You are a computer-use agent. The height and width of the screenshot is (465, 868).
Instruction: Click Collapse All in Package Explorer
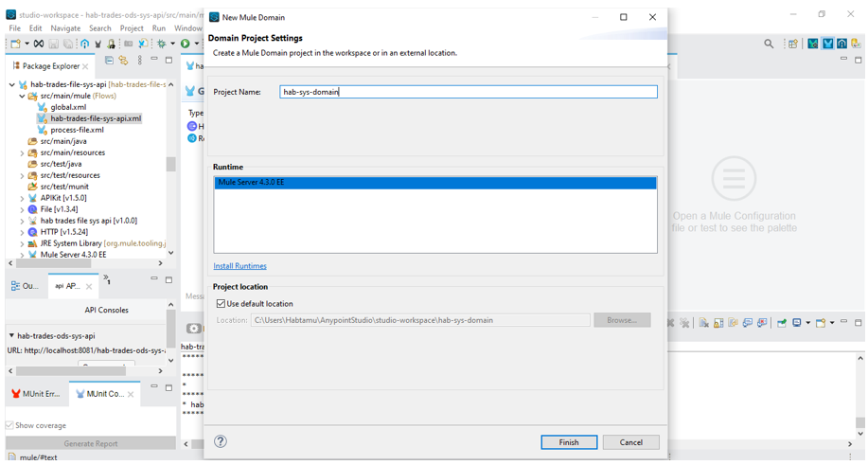point(109,61)
